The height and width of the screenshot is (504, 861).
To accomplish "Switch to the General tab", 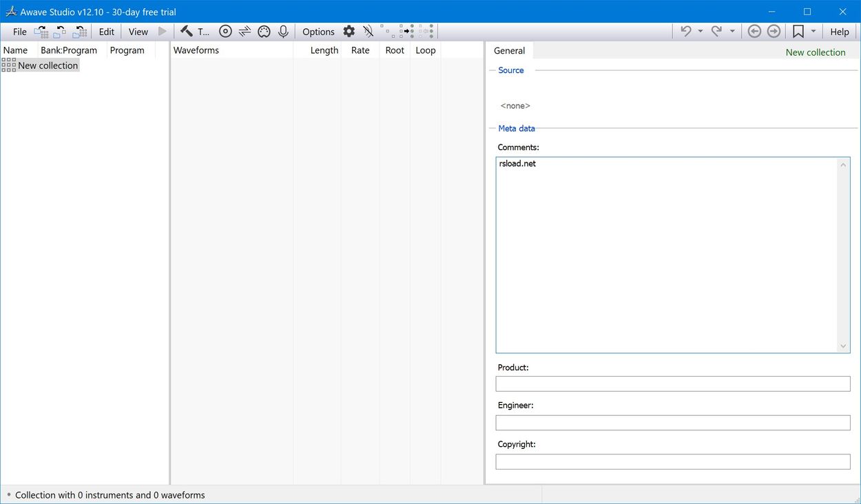I will (x=510, y=50).
